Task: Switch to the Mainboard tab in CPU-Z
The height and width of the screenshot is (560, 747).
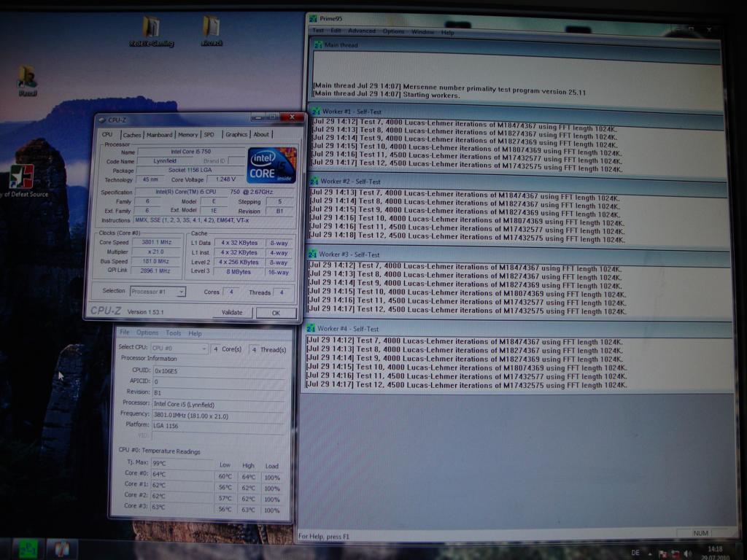Action: point(159,135)
